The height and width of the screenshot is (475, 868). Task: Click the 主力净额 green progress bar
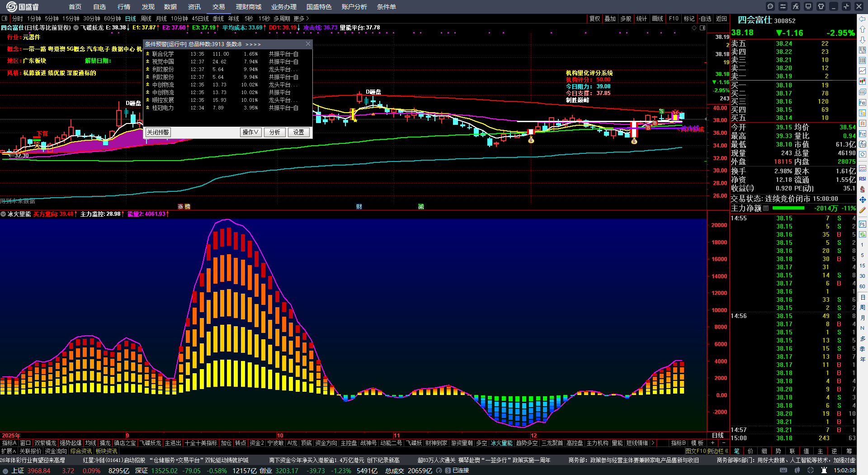[x=788, y=208]
